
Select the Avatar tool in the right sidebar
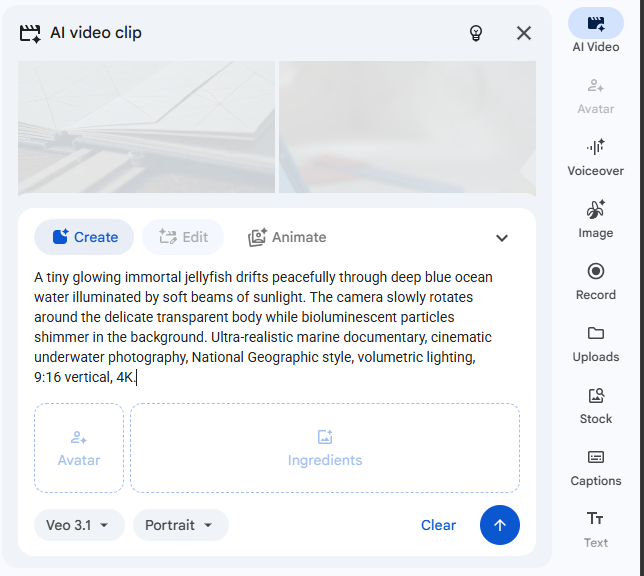(x=596, y=97)
